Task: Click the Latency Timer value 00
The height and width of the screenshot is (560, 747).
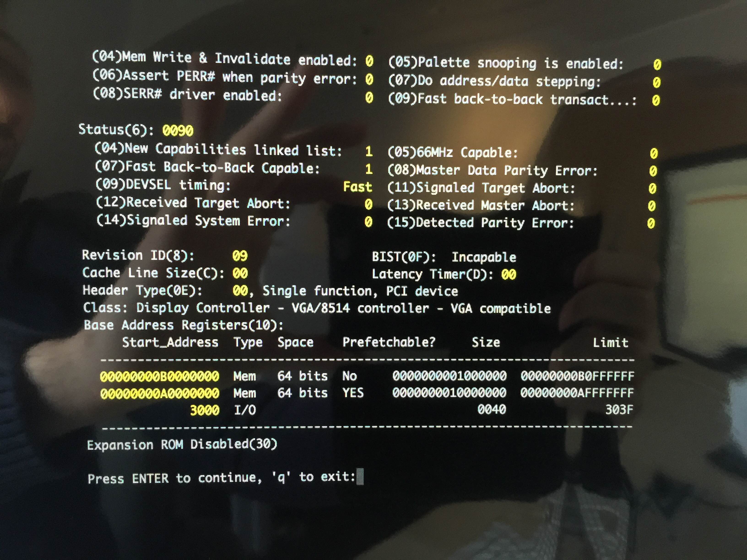Action: [508, 275]
